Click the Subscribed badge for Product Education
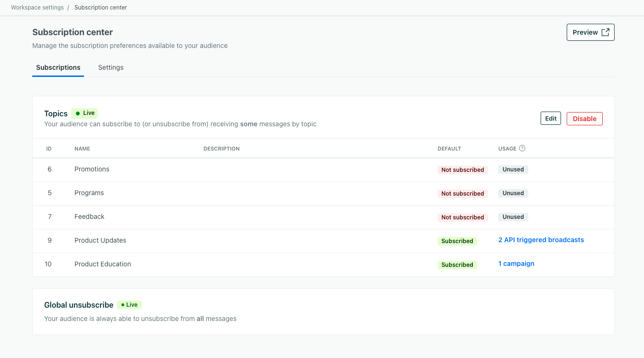This screenshot has width=644, height=358. tap(457, 264)
